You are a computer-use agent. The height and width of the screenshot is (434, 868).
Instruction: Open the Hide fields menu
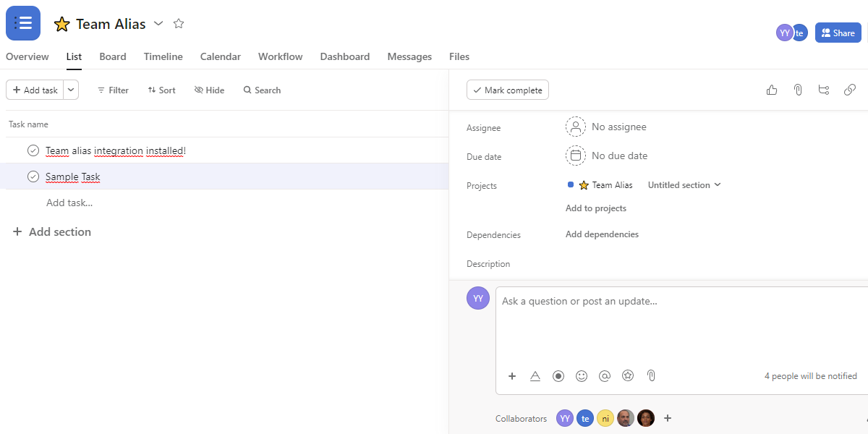[209, 90]
